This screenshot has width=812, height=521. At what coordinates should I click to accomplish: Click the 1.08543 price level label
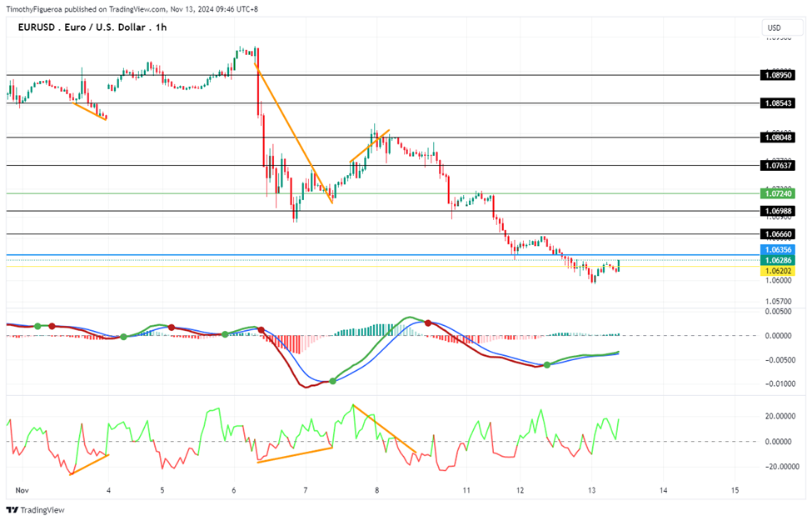[x=778, y=103]
